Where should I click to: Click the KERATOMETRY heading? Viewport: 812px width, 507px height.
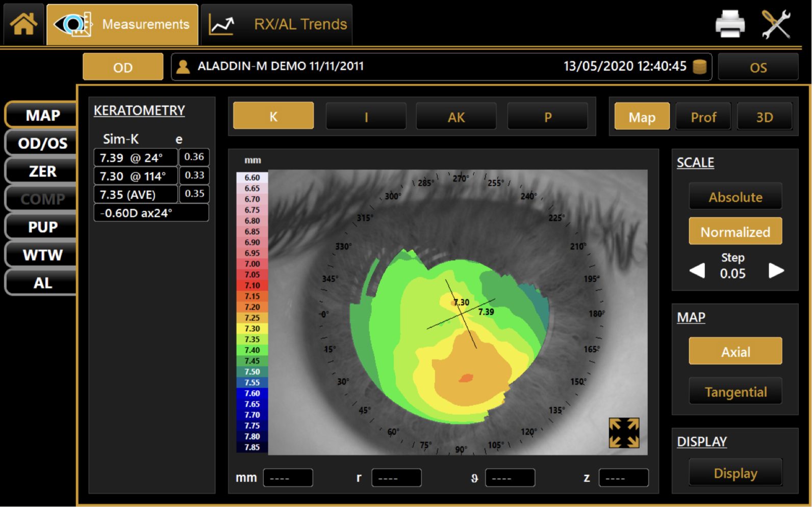point(139,111)
